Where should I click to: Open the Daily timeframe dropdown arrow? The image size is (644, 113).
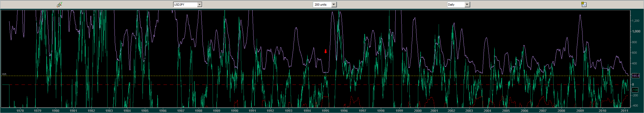click(467, 5)
